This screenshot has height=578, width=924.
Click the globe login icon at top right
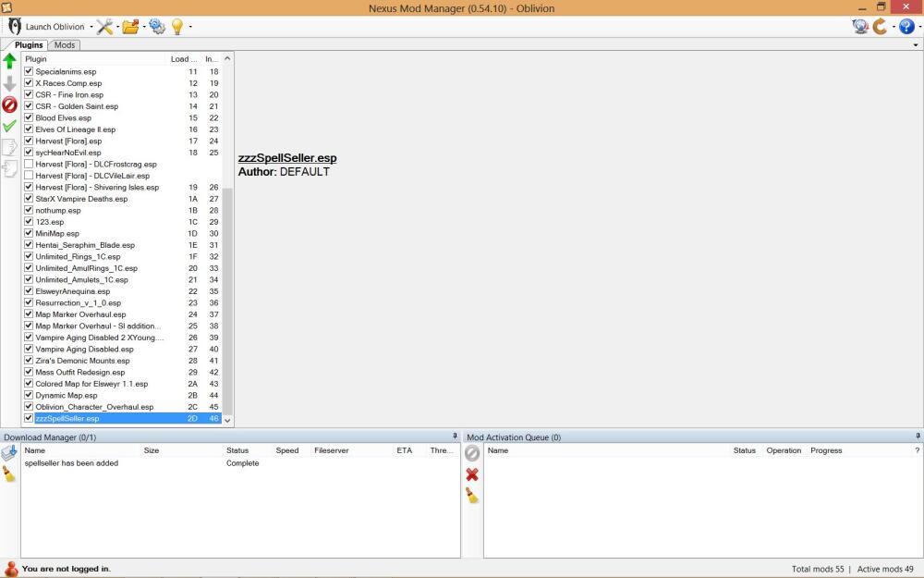click(860, 27)
